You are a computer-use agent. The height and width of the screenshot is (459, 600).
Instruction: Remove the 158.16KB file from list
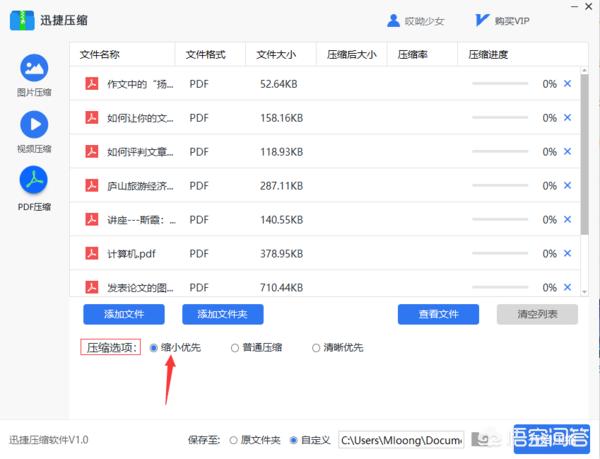point(567,118)
